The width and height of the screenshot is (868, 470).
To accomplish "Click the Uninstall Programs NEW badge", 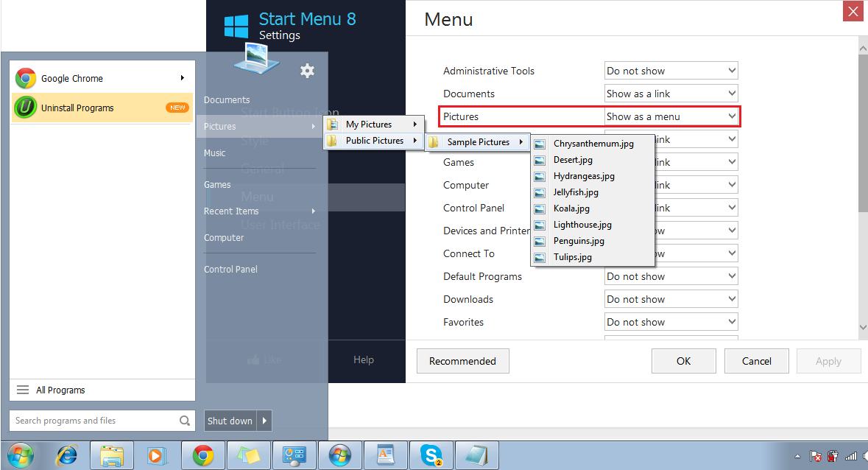I will pyautogui.click(x=177, y=108).
